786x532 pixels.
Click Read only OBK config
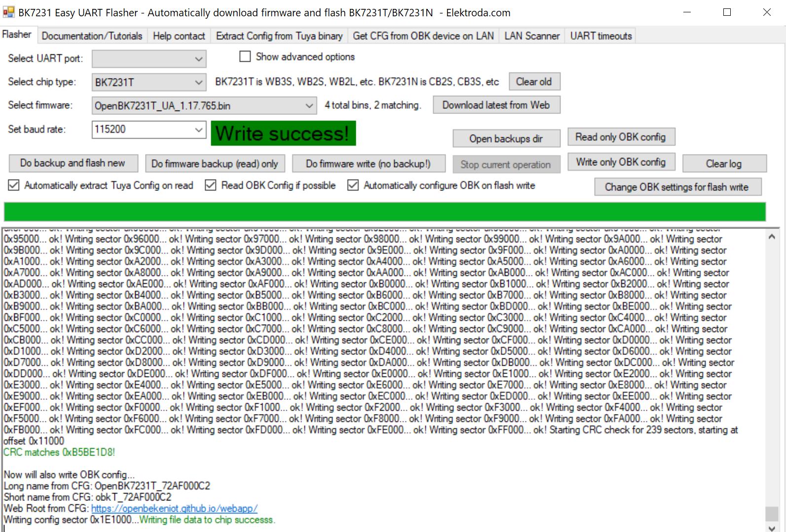621,137
